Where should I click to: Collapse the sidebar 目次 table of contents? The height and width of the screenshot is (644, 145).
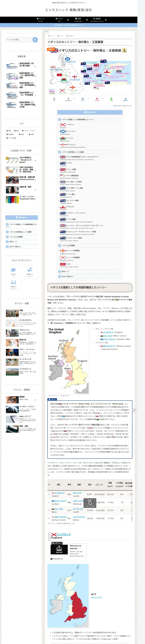[x=22, y=217]
